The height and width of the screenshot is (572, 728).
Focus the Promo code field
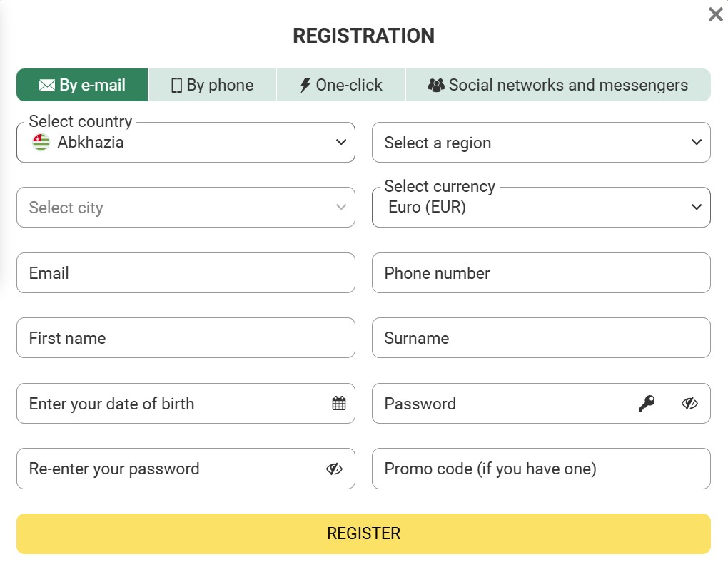541,469
